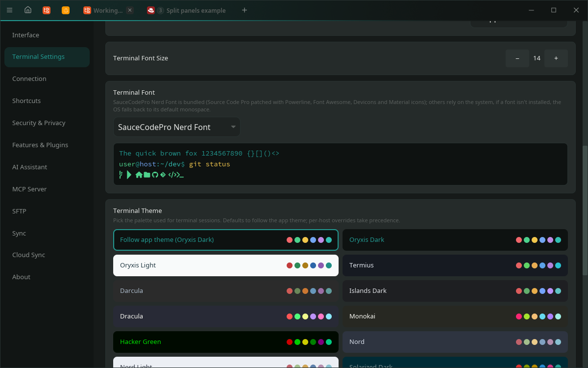The image size is (588, 368).
Task: Select Follow app theme (Oryxis Dark)
Action: 226,240
